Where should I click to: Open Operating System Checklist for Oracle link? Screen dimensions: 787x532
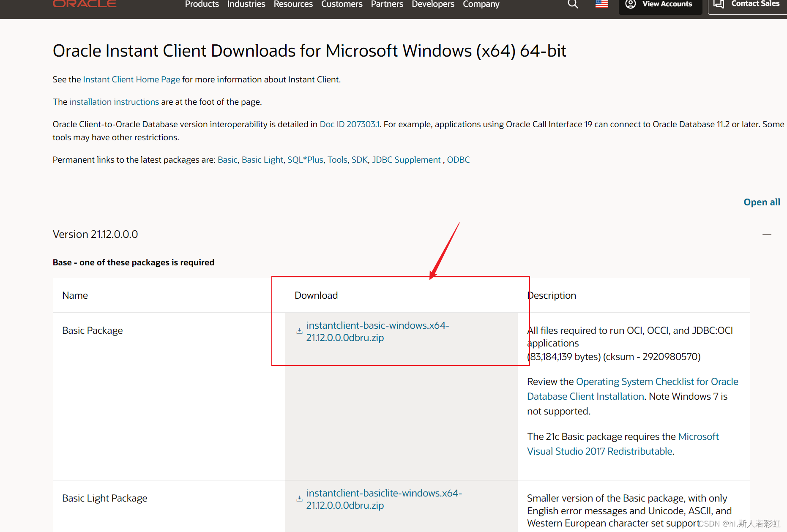[633, 389]
